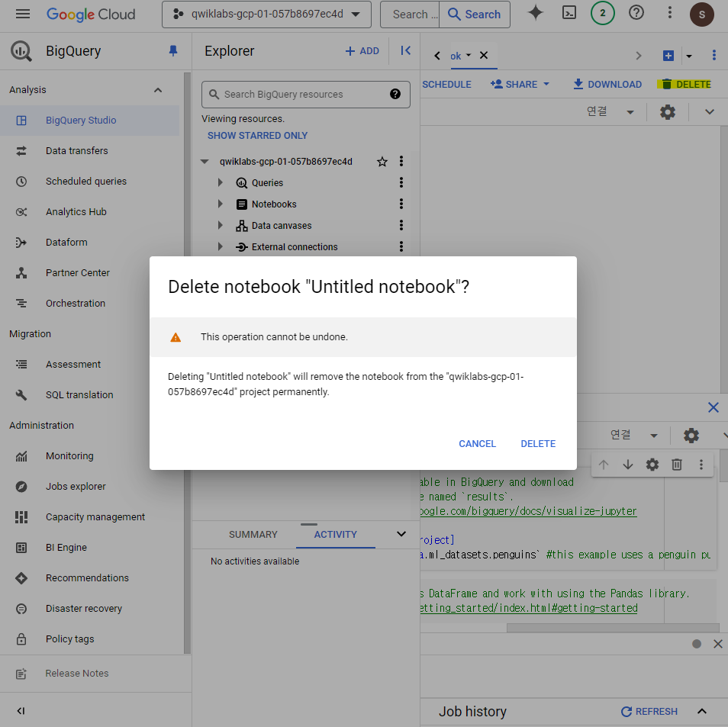
Task: Activate Cloud Shell terminal icon
Action: pos(569,13)
